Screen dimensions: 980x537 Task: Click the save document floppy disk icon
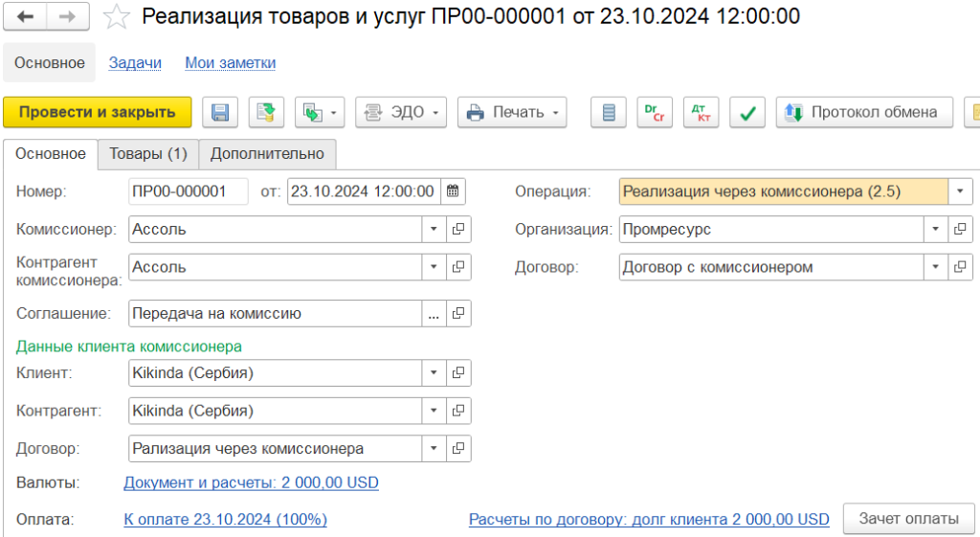pos(220,112)
